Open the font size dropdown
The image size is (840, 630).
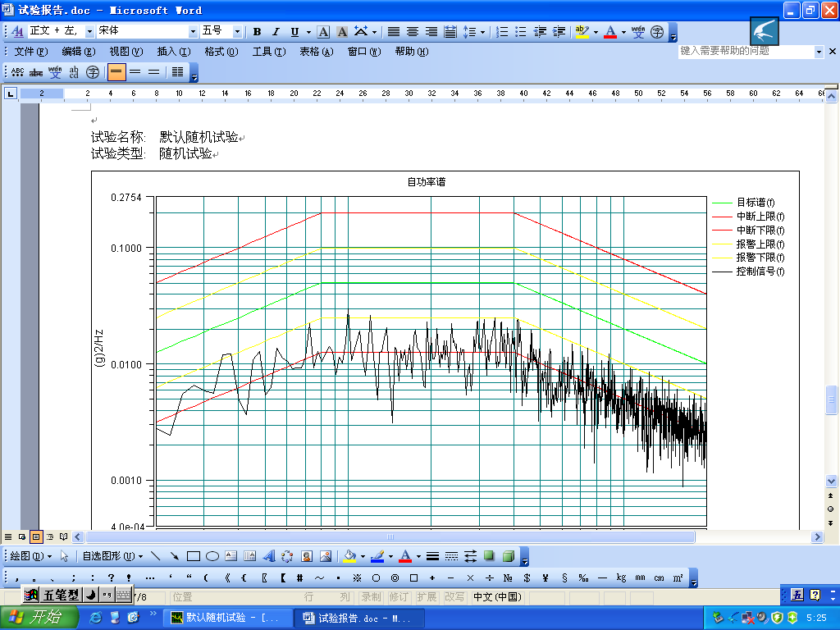[x=238, y=31]
